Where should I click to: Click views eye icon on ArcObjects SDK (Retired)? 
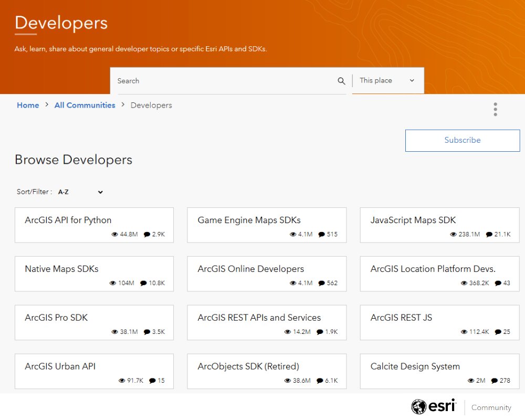(x=287, y=381)
